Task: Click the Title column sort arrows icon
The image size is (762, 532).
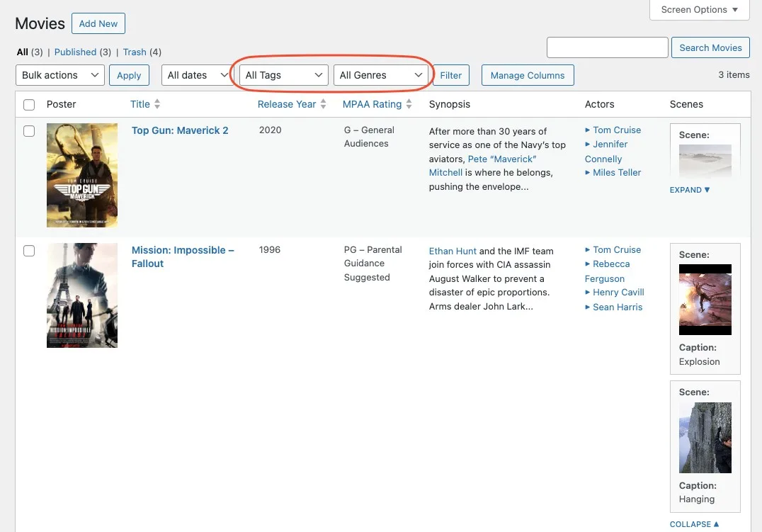Action: point(157,104)
